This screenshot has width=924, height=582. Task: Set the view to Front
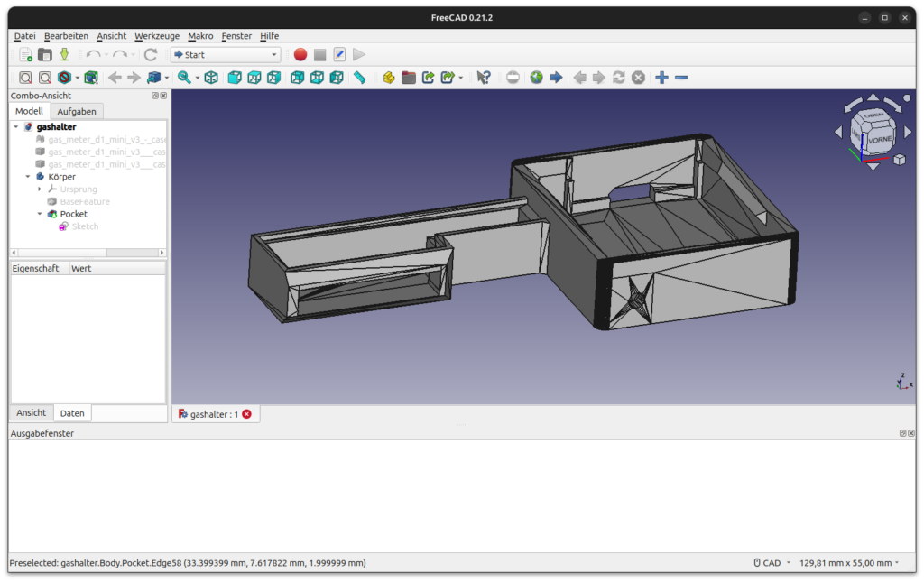coord(235,78)
